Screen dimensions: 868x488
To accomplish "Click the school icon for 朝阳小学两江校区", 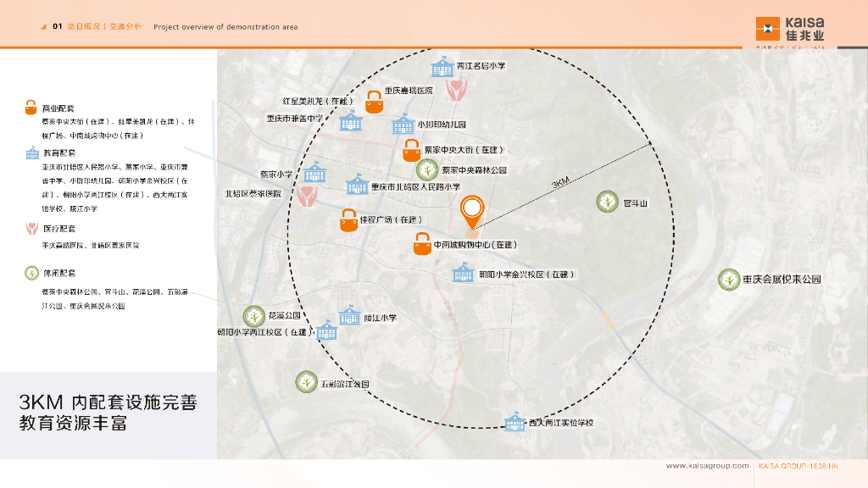I will pos(326,330).
